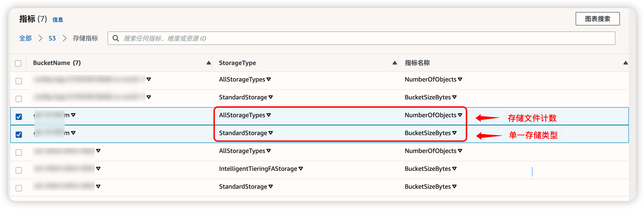Sort by StorageType column arrow
The width and height of the screenshot is (644, 209).
[395, 63]
